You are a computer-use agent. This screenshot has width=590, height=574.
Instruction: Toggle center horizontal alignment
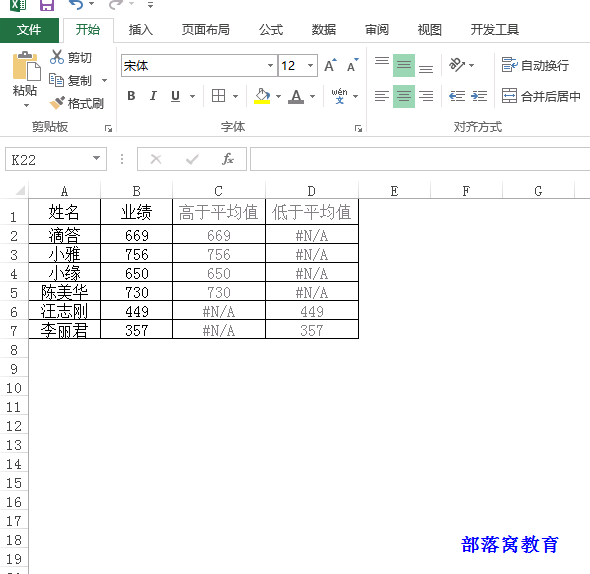click(404, 96)
